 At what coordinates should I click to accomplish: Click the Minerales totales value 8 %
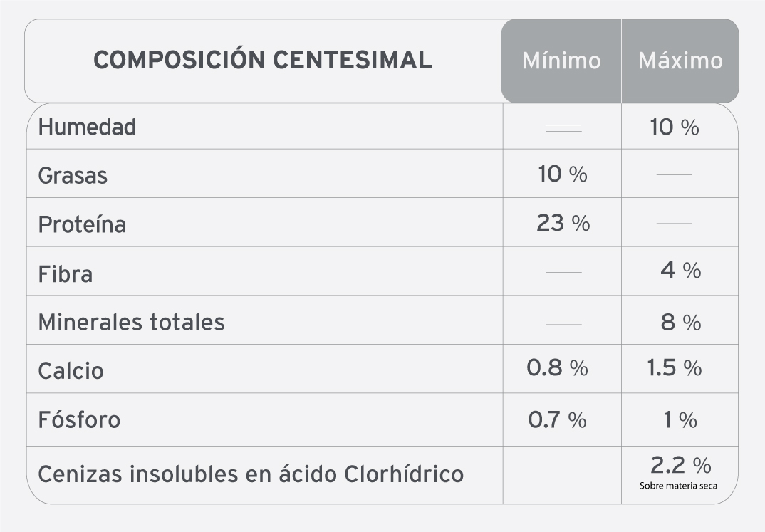click(681, 323)
